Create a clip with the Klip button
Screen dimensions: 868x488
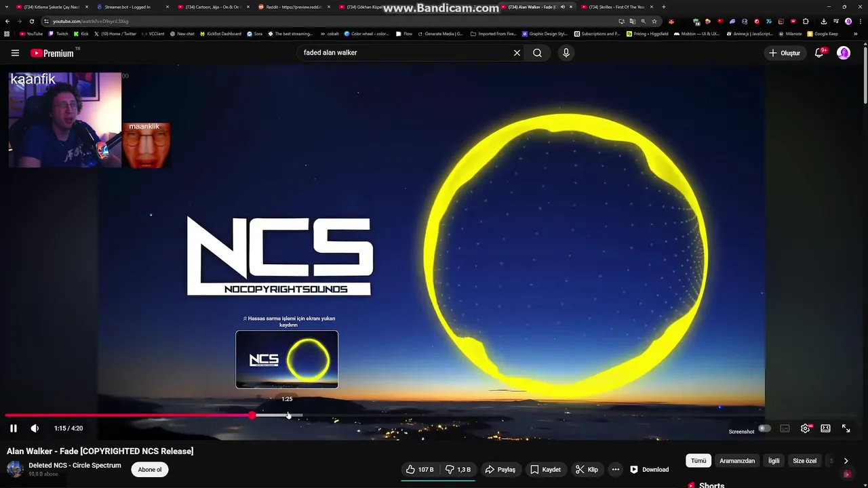[x=587, y=470]
